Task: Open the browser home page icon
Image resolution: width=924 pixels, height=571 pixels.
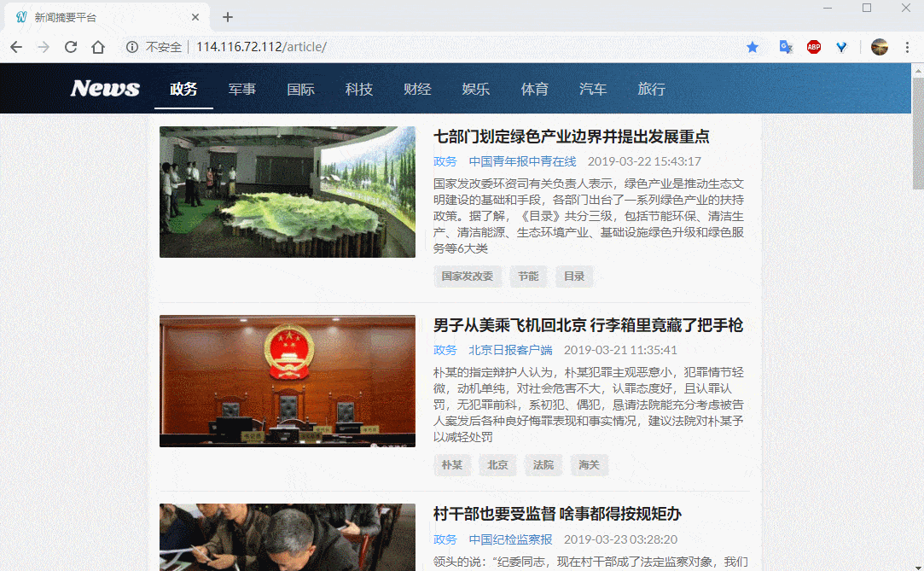Action: click(98, 47)
